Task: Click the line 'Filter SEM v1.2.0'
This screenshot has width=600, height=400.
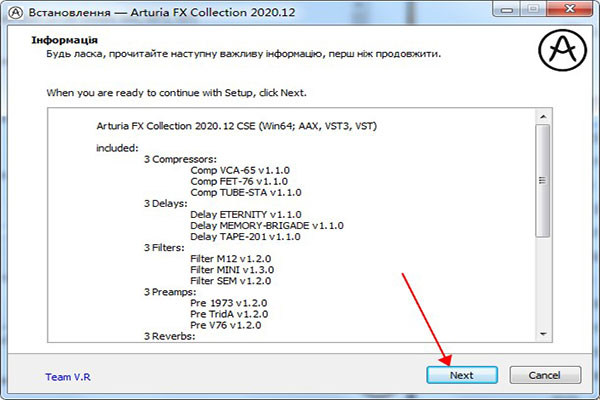Action: (230, 281)
